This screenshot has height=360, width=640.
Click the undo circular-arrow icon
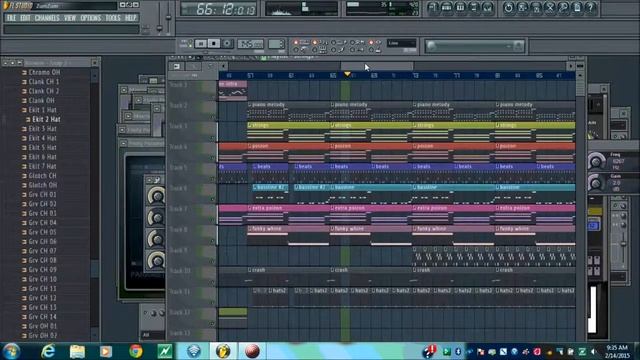click(x=509, y=8)
